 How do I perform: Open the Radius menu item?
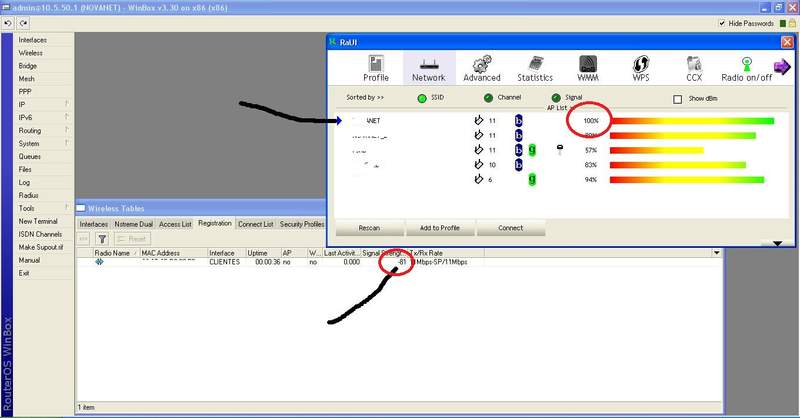(x=43, y=195)
